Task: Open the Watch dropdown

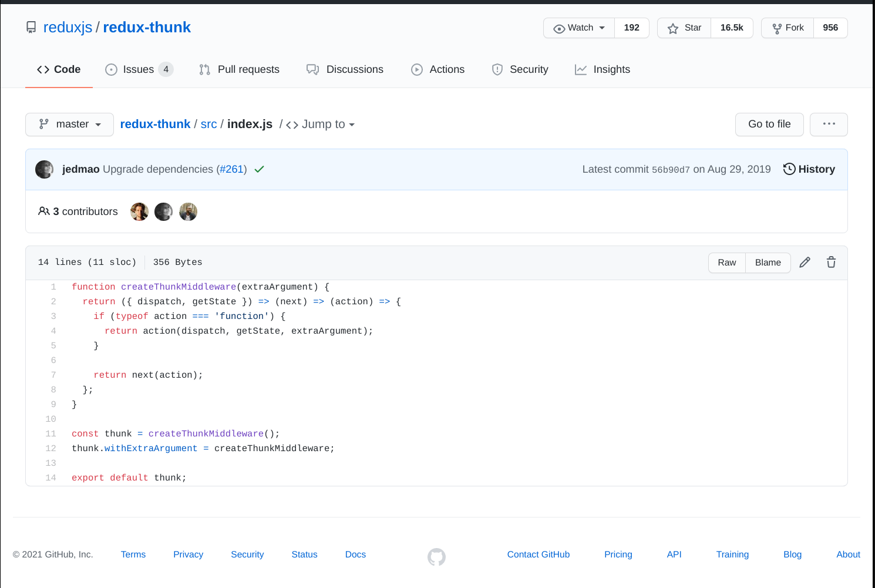Action: pos(579,28)
